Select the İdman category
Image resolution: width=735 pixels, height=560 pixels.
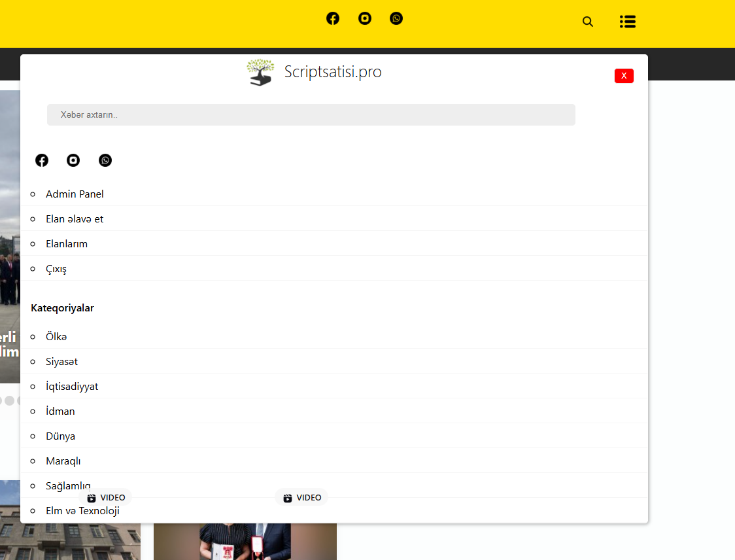[x=60, y=411]
